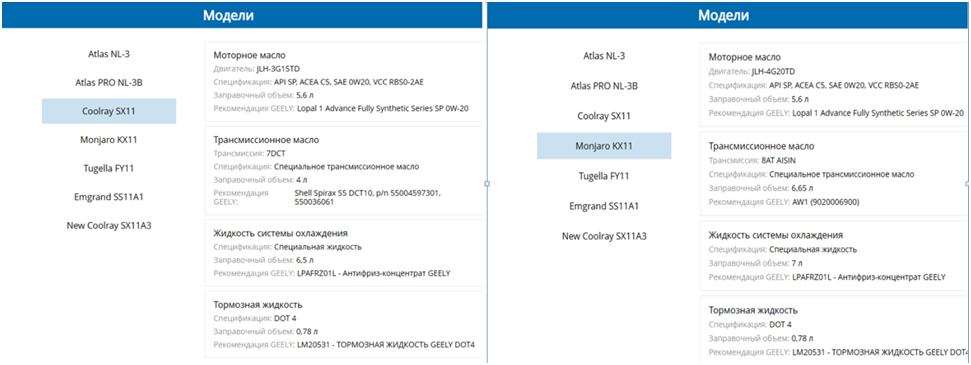Select Atlas NL-3 in the left models list
Viewport: 971px width, 365px height.
tap(109, 54)
